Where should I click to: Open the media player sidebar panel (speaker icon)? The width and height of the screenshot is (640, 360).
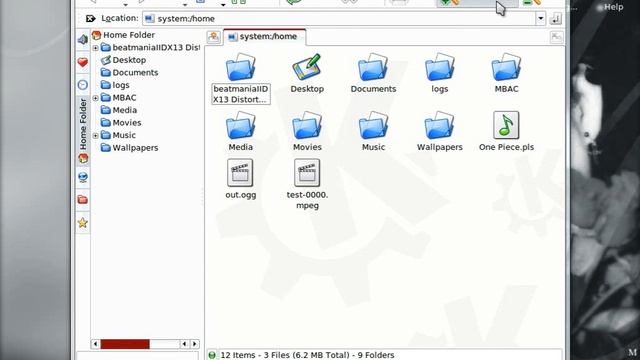[83, 40]
